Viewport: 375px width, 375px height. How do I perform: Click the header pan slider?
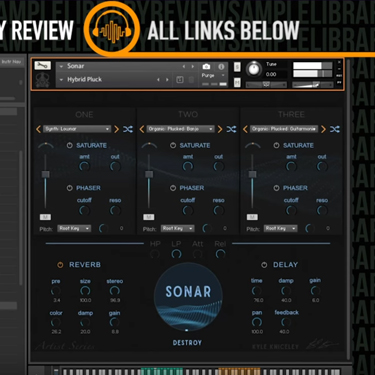[266, 85]
